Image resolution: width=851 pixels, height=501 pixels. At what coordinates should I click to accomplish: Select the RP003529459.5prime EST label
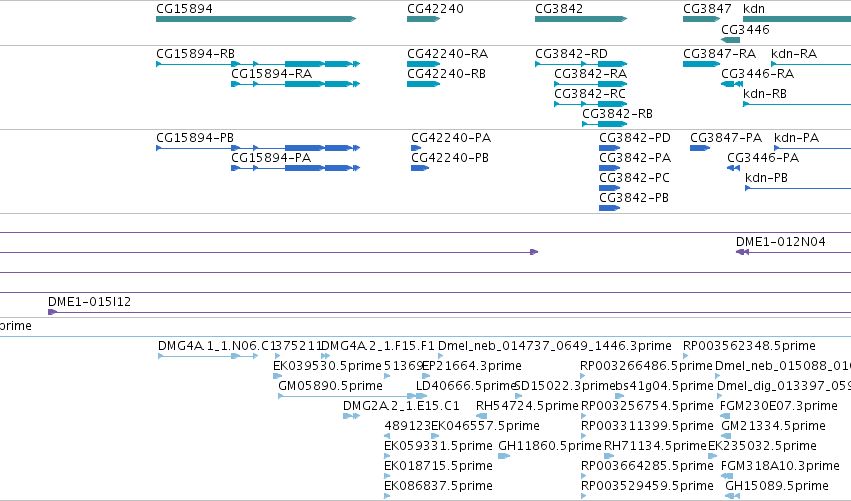[647, 486]
